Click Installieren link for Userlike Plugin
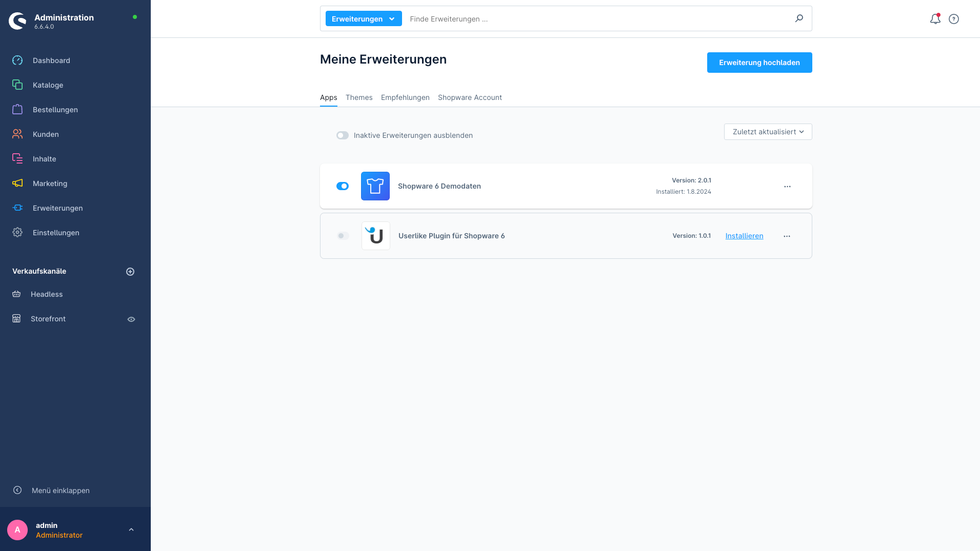This screenshot has width=980, height=551. pyautogui.click(x=744, y=236)
